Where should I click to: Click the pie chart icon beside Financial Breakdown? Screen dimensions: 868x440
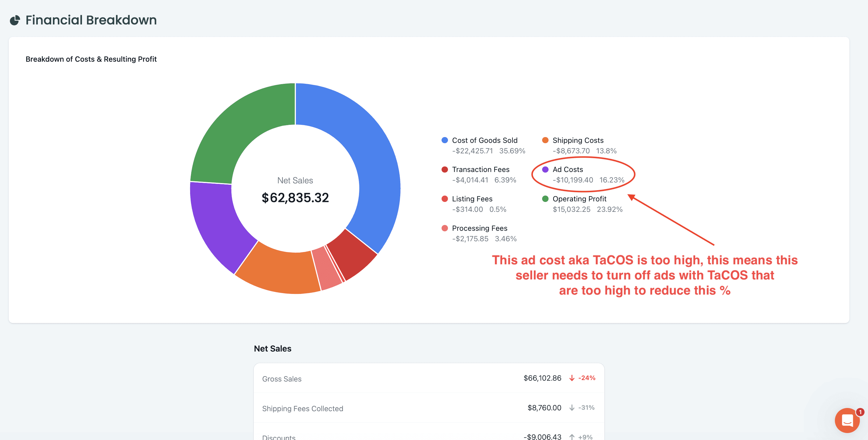tap(15, 20)
